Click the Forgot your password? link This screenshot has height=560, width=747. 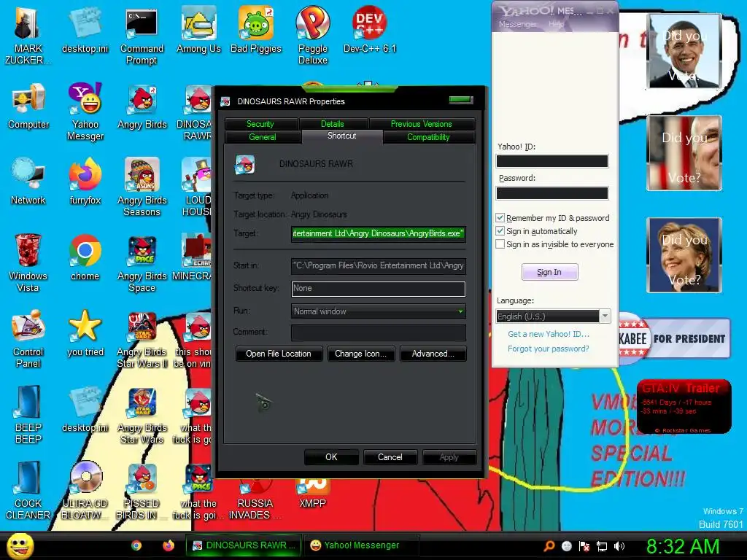pos(549,349)
